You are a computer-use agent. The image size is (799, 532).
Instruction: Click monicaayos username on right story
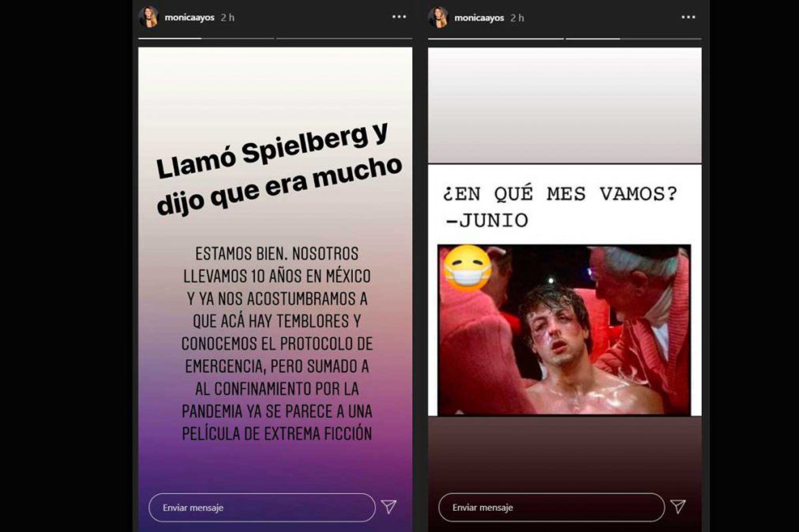click(x=479, y=18)
